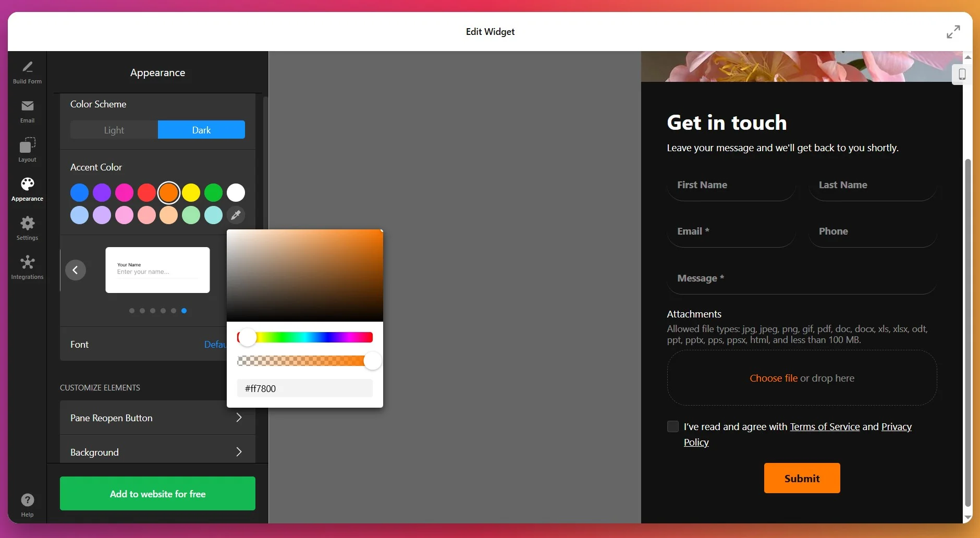
Task: Click Add to website for free
Action: [x=157, y=493]
